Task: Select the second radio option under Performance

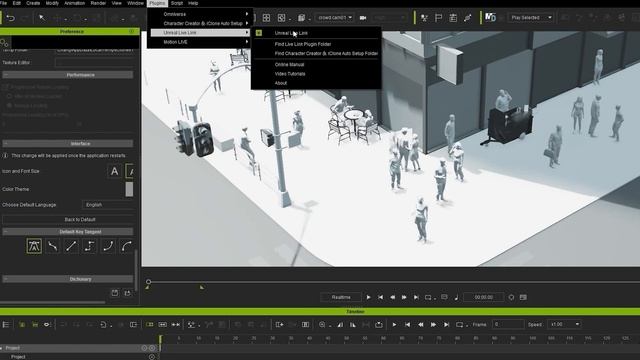Action: coord(9,105)
